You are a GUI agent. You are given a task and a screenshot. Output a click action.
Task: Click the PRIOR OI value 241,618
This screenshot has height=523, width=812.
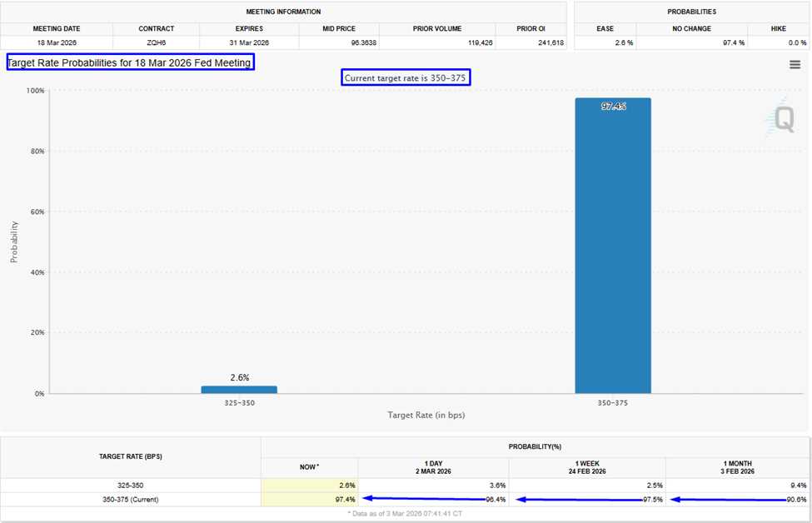point(550,42)
